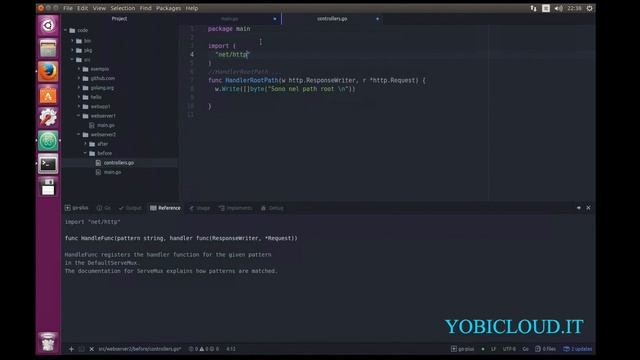640x360 pixels.
Task: Select the Implements tab in bottom panel
Action: coord(236,208)
